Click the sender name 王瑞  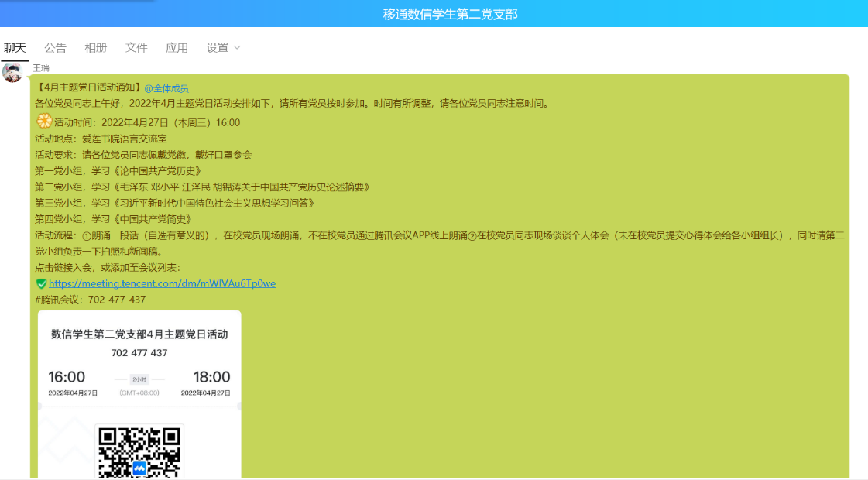tap(41, 68)
